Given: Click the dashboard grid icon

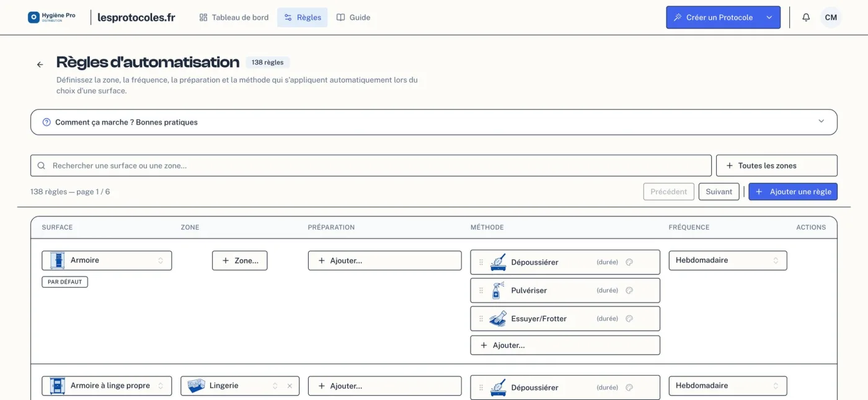Looking at the screenshot, I should 203,17.
